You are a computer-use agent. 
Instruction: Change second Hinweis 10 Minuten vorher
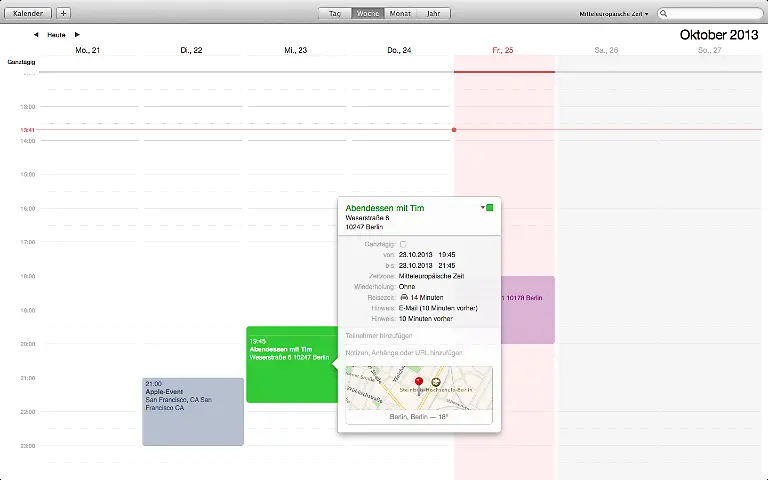(x=426, y=318)
